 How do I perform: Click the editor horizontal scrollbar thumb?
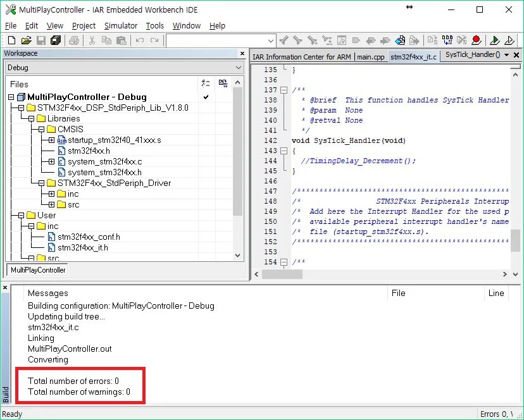coord(282,275)
